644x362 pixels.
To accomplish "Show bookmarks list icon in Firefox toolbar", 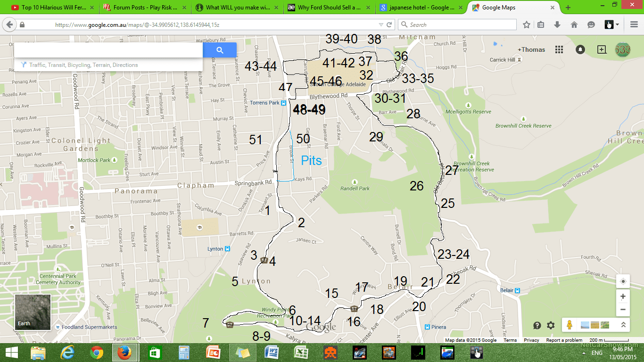I will [x=541, y=25].
